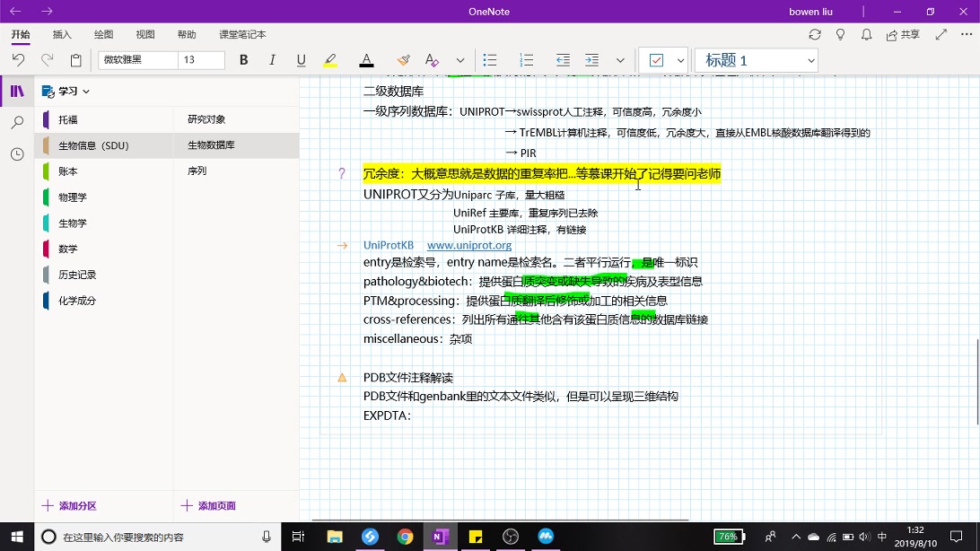Click the sync notebook icon
The image size is (980, 551).
coord(815,34)
